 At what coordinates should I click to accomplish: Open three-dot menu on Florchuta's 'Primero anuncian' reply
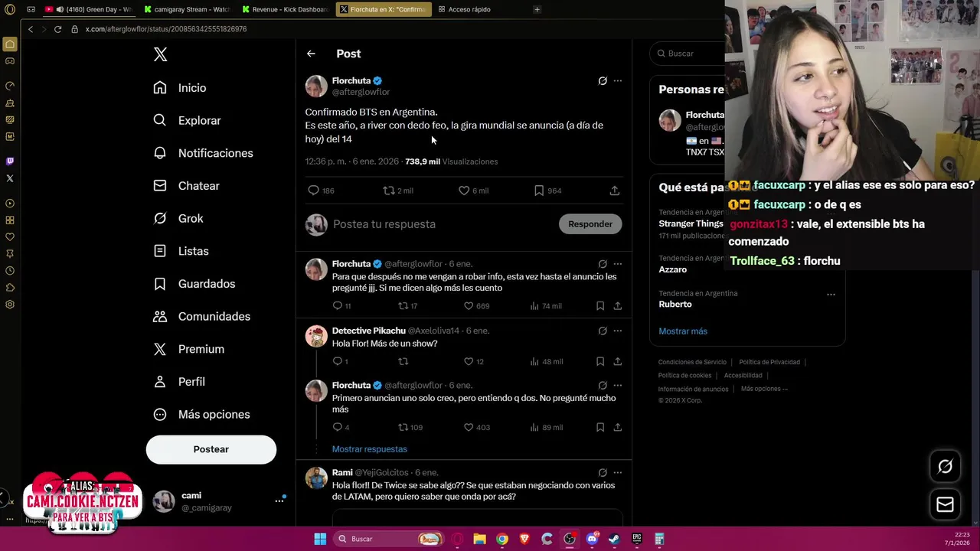(618, 385)
